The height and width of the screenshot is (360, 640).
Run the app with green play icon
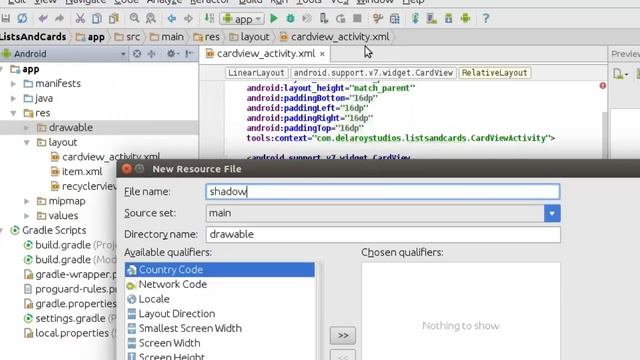[x=274, y=18]
